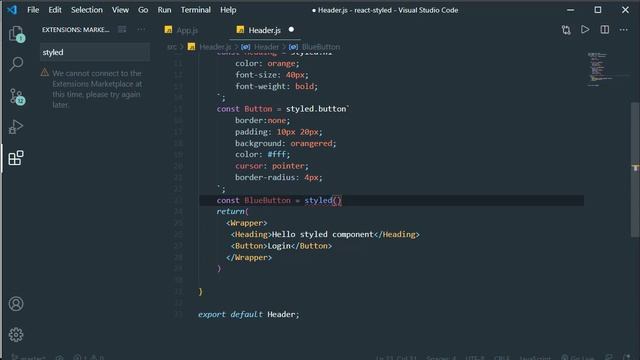This screenshot has width=640, height=360.
Task: Click the src folder breadcrumb
Action: [172, 47]
